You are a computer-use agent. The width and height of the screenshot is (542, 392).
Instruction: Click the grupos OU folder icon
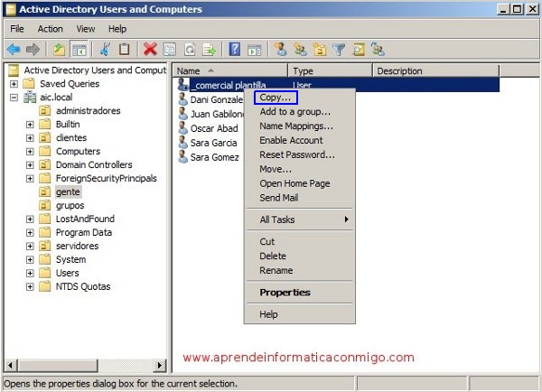tap(44, 205)
